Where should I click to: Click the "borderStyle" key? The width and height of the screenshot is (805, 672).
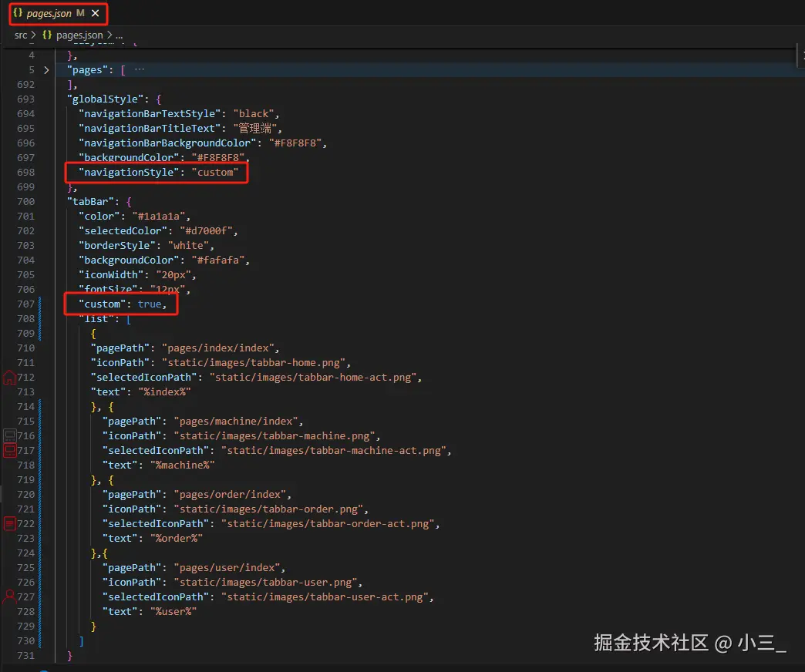pyautogui.click(x=117, y=245)
